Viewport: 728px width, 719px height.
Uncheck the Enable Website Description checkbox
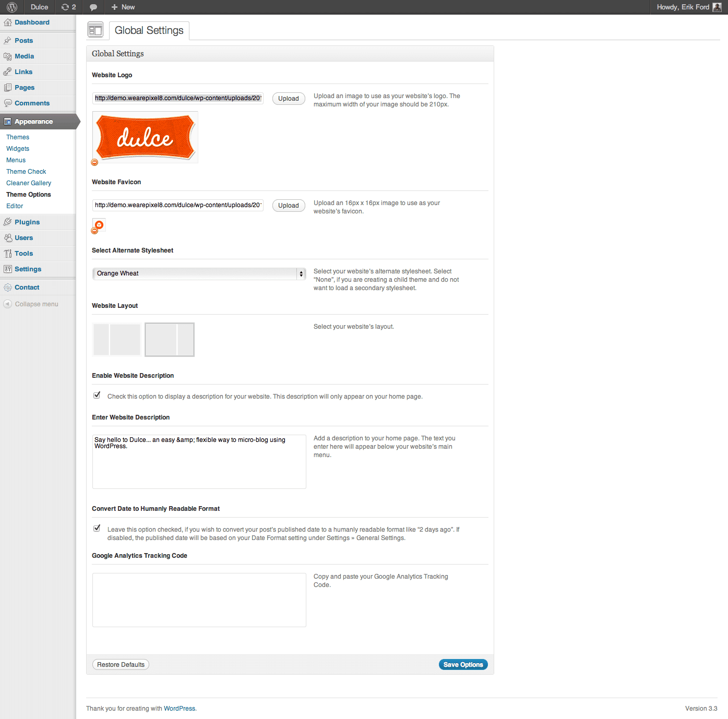97,396
